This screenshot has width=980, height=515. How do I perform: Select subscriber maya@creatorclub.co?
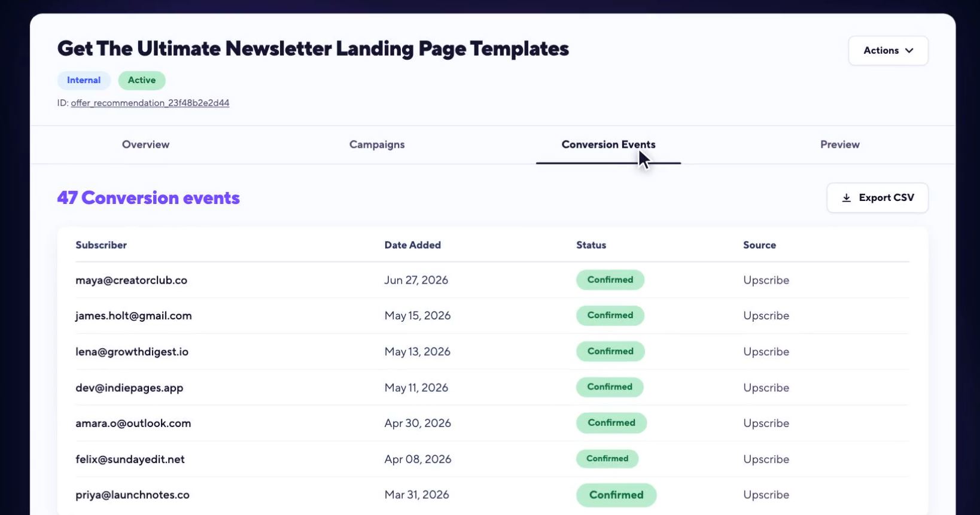tap(132, 281)
